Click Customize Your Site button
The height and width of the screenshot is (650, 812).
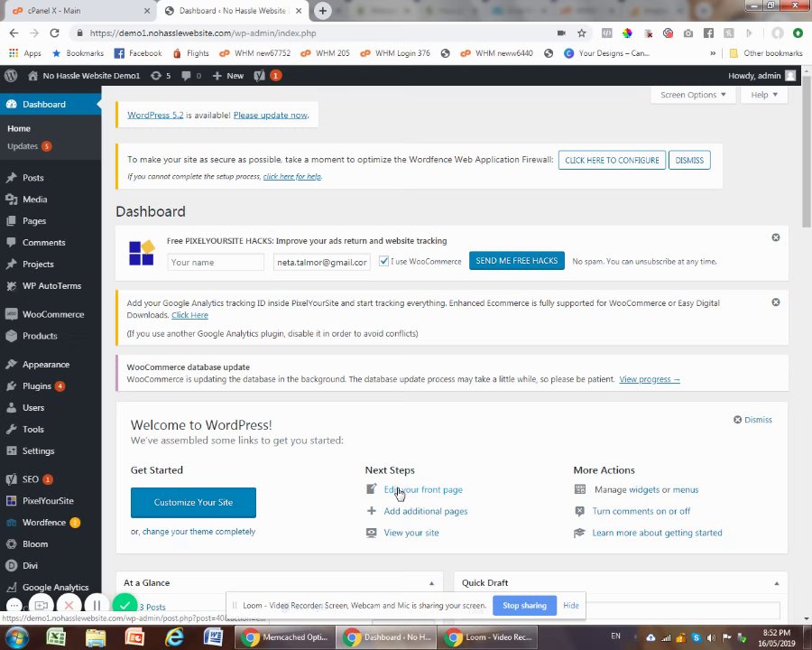pyautogui.click(x=193, y=502)
